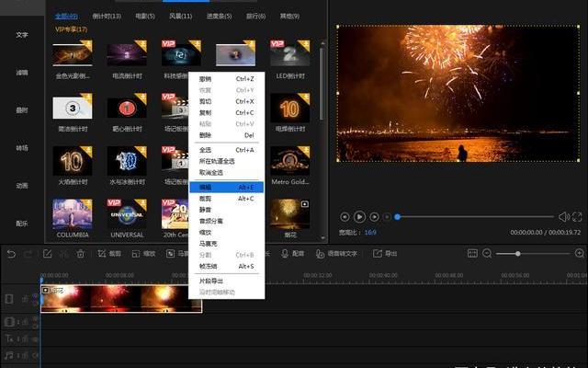Choose Mosaic (马赛克) in context menu

(227, 244)
